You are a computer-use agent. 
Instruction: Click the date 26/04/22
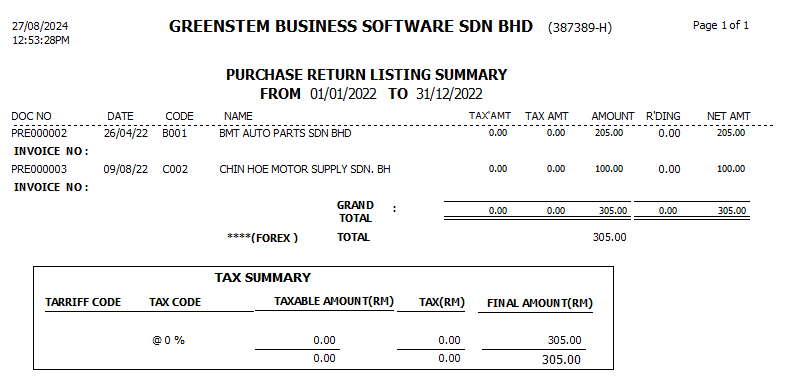click(126, 134)
